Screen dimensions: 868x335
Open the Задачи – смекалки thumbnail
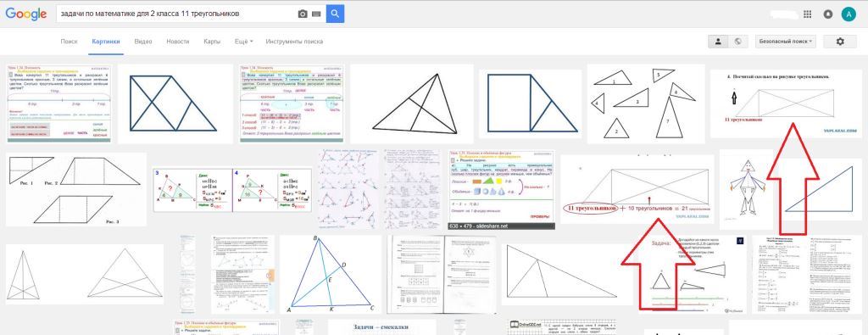pyautogui.click(x=382, y=327)
